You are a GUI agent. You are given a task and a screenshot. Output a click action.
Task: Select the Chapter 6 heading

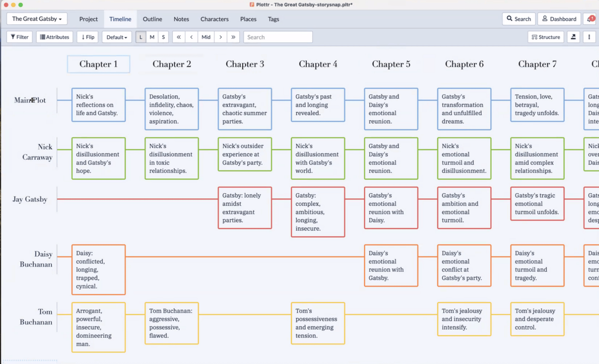pyautogui.click(x=464, y=64)
